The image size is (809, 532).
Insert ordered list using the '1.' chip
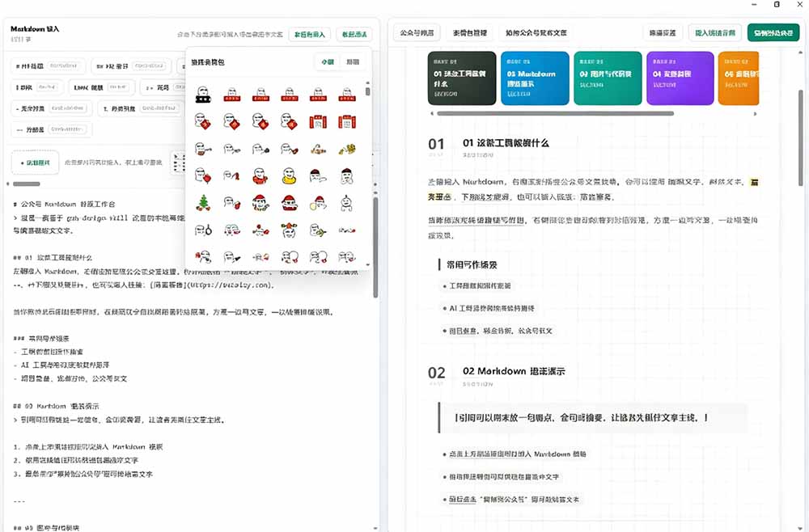139,109
